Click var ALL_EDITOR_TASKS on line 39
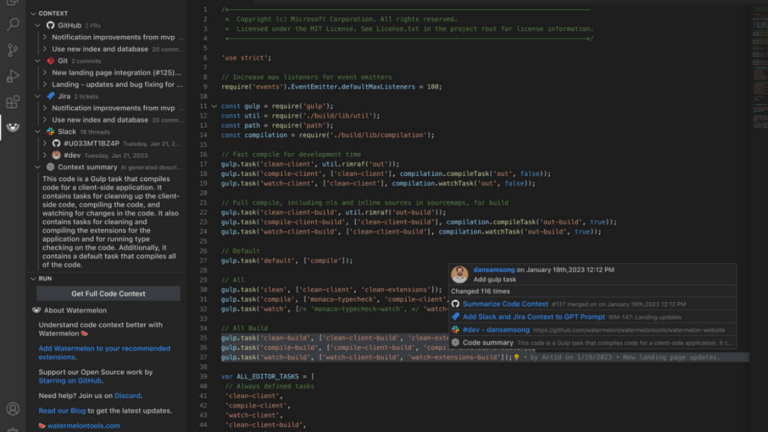The image size is (768, 432). (x=260, y=377)
